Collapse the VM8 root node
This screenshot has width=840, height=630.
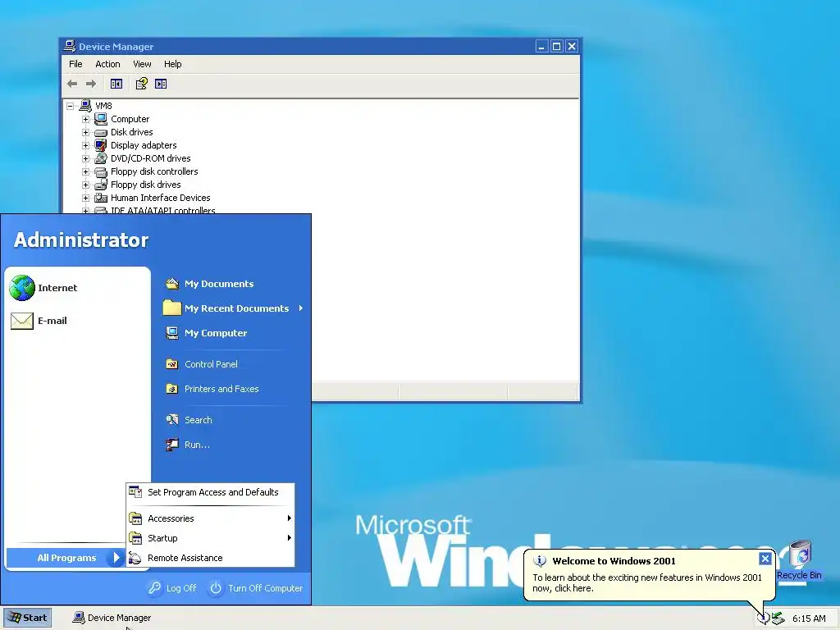tap(71, 106)
